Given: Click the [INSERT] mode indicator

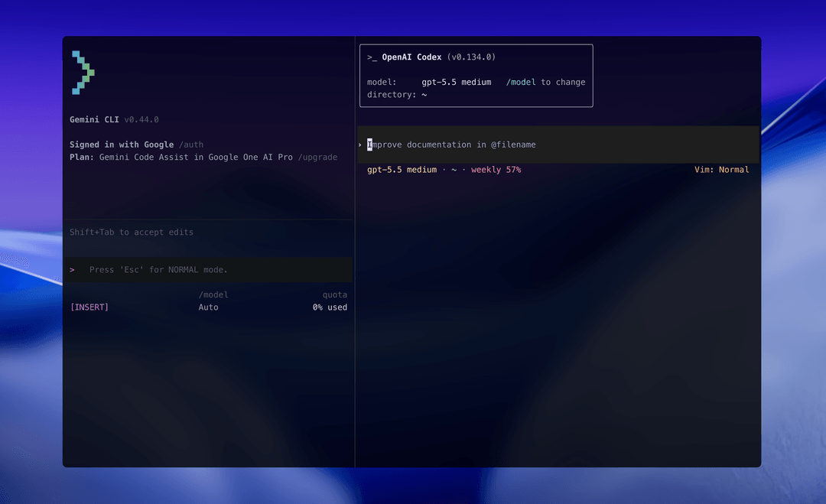Looking at the screenshot, I should [x=89, y=307].
